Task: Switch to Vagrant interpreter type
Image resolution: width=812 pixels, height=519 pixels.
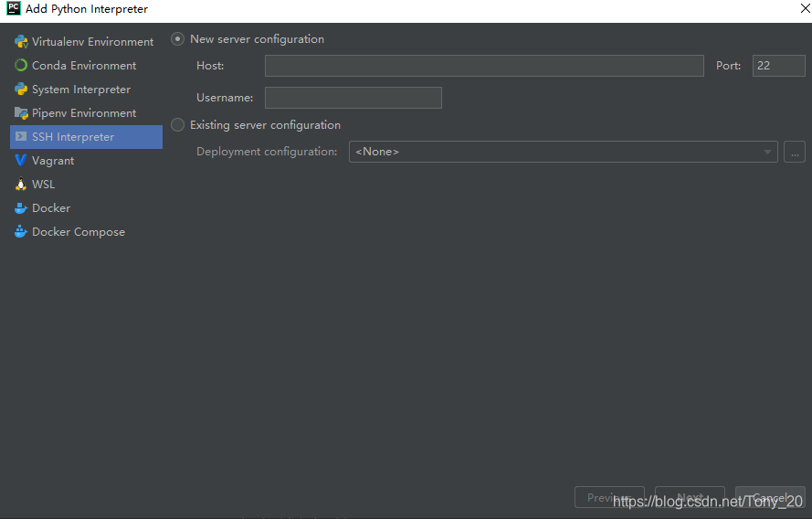Action: 86,161
